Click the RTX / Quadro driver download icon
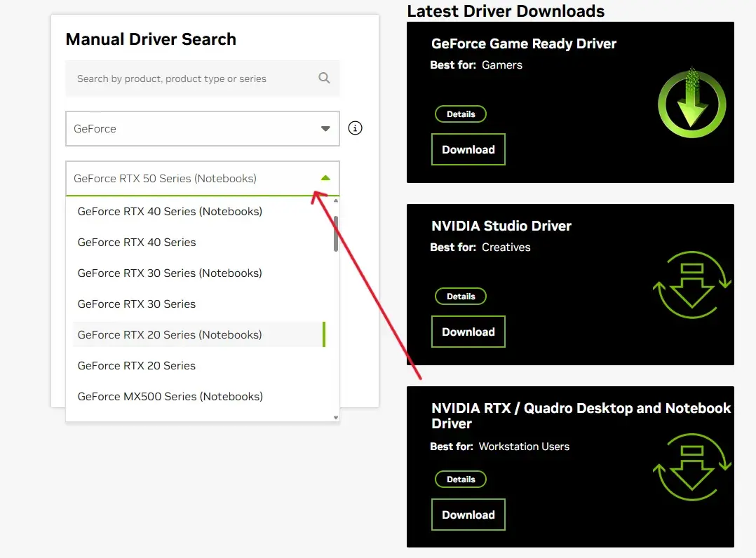 pos(691,467)
